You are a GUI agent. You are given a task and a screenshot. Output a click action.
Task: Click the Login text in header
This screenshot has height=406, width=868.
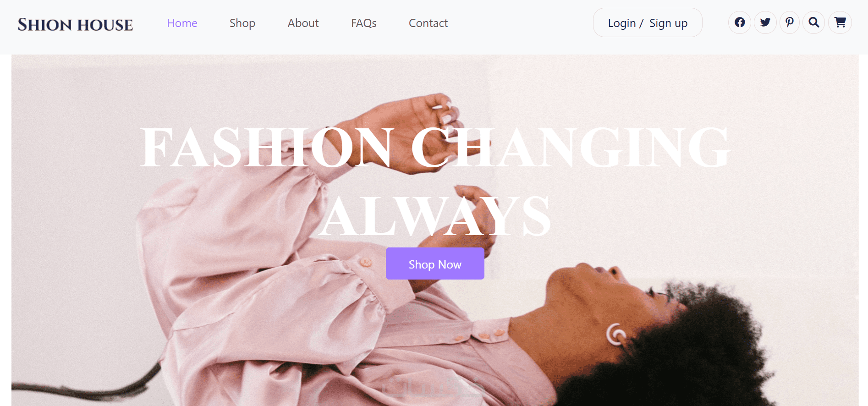tap(622, 23)
